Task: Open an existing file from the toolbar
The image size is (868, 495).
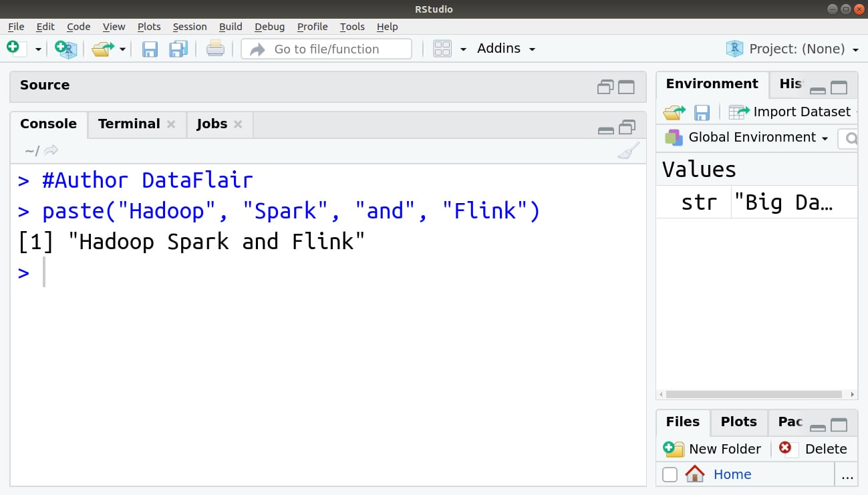Action: tap(104, 48)
